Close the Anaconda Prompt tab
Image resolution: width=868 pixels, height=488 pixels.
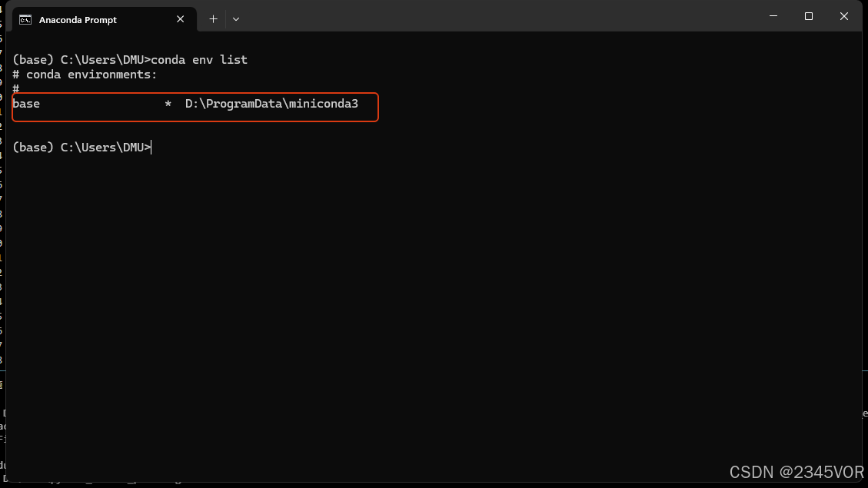tap(181, 19)
